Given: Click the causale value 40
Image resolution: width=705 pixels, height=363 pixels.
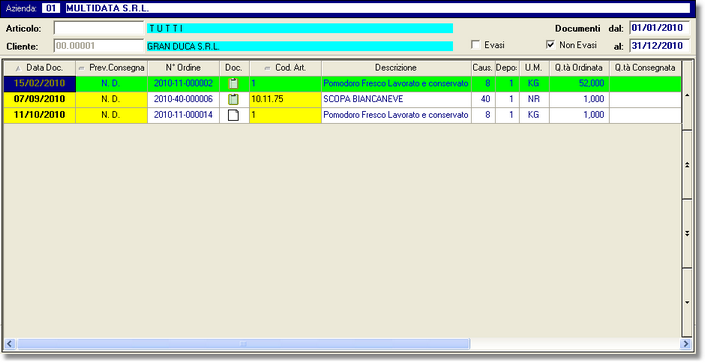Looking at the screenshot, I should 483,99.
